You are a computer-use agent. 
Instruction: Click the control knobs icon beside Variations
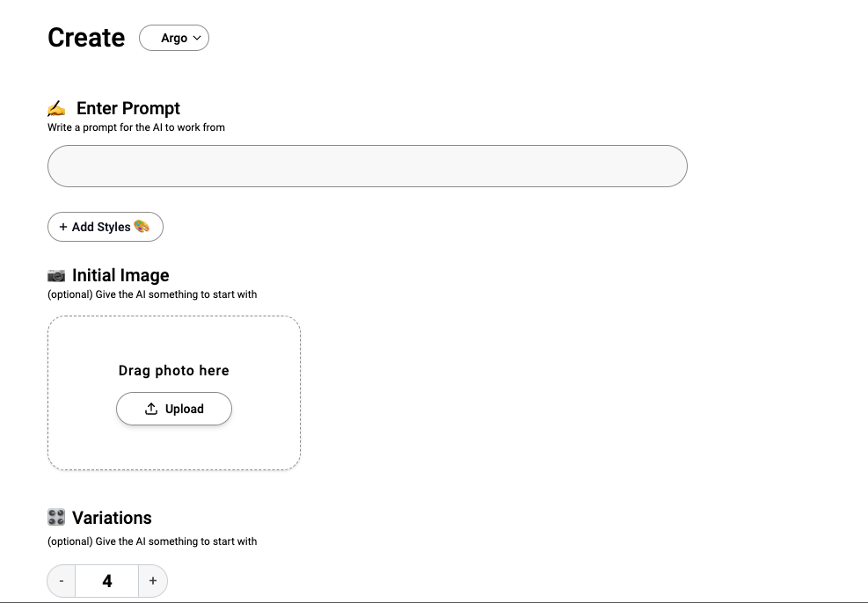pos(56,517)
